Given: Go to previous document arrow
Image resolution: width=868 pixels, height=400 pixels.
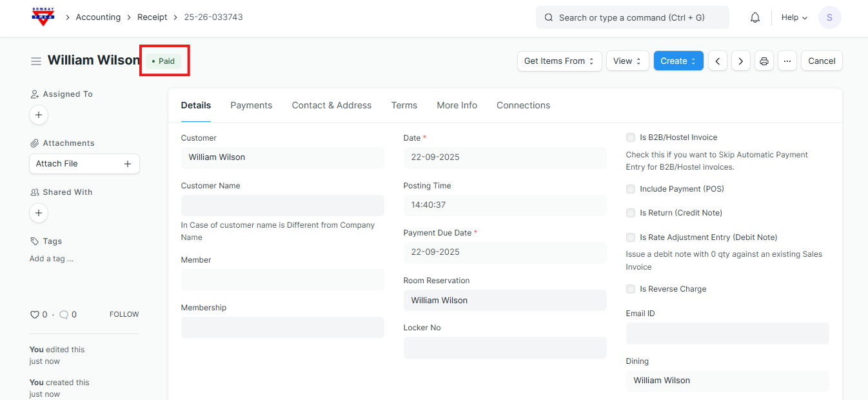Looking at the screenshot, I should [718, 61].
